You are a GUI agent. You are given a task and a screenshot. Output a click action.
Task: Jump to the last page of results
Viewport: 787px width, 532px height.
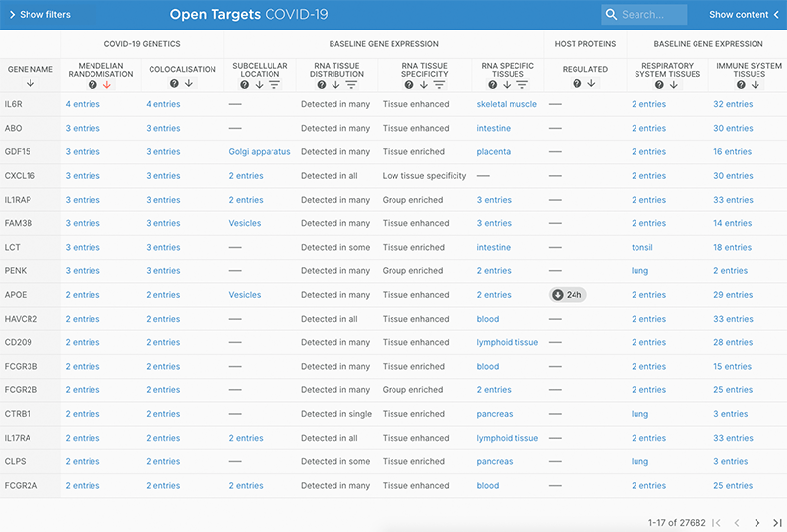pyautogui.click(x=777, y=523)
